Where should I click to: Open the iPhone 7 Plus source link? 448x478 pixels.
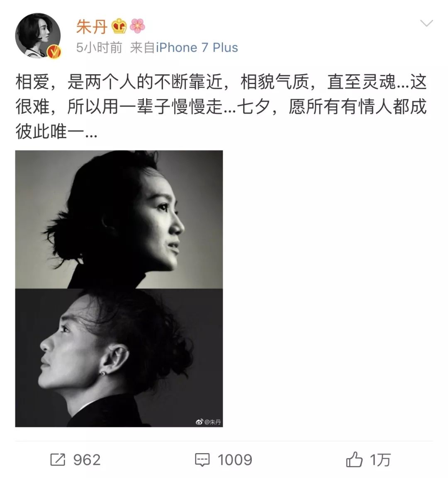pos(197,48)
